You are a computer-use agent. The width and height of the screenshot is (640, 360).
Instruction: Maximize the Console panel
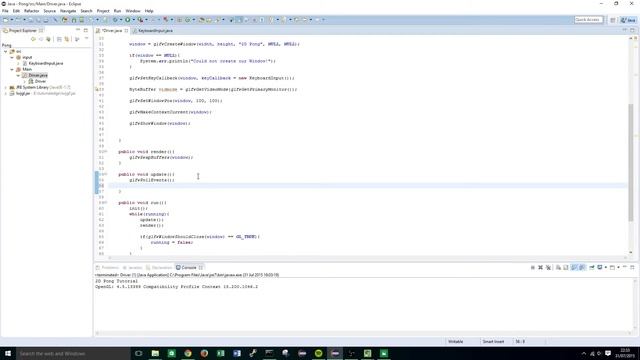tap(632, 267)
